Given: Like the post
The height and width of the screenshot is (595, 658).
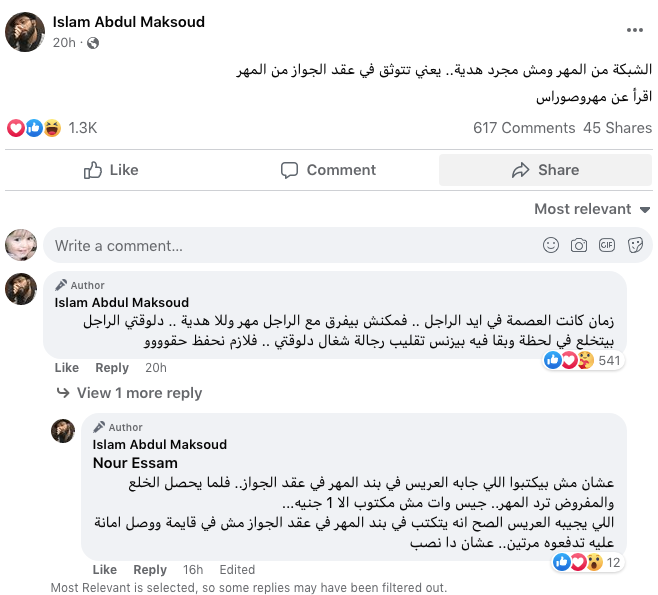Looking at the screenshot, I should (x=112, y=170).
